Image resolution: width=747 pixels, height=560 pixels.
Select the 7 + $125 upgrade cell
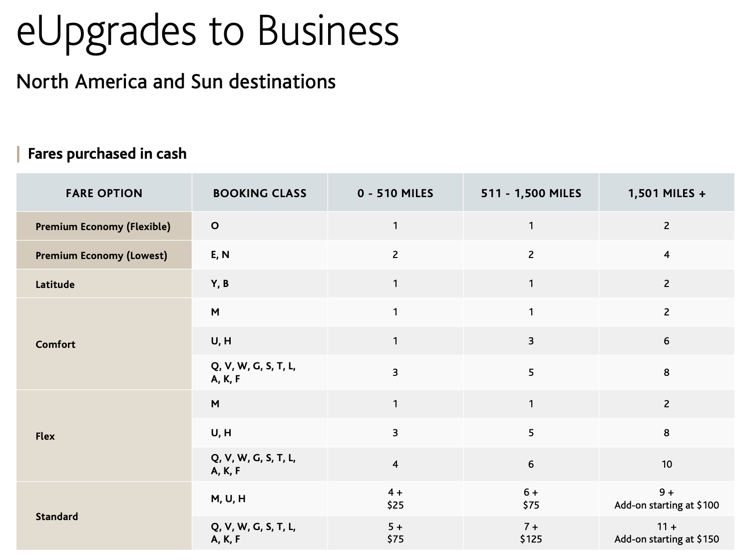(x=531, y=533)
